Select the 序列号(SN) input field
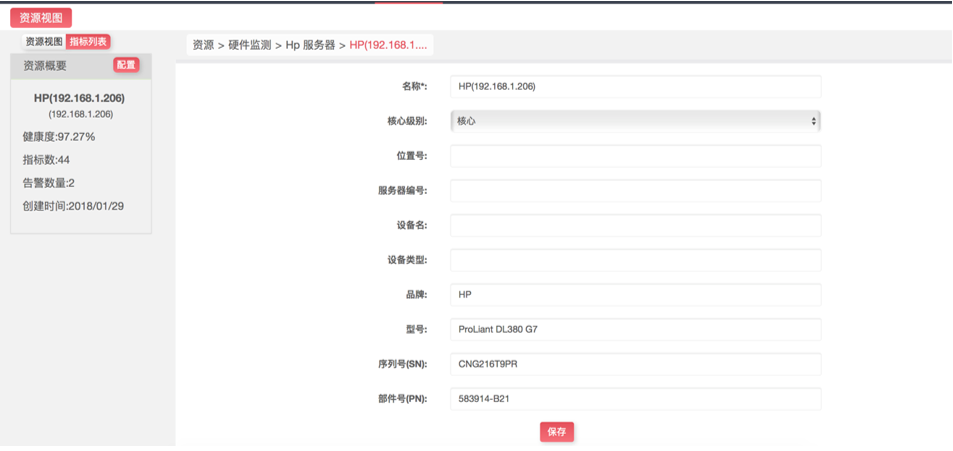Viewport: 953px width, 451px height. click(x=635, y=364)
